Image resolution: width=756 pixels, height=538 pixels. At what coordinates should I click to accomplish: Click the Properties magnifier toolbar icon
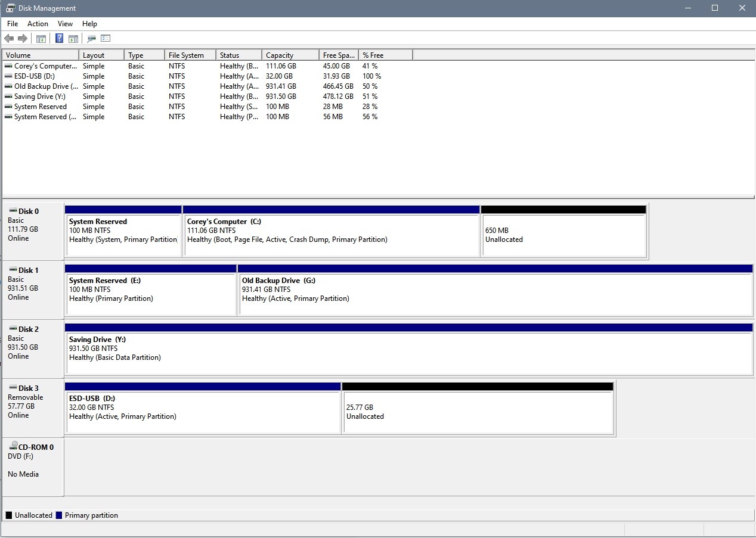(x=91, y=38)
